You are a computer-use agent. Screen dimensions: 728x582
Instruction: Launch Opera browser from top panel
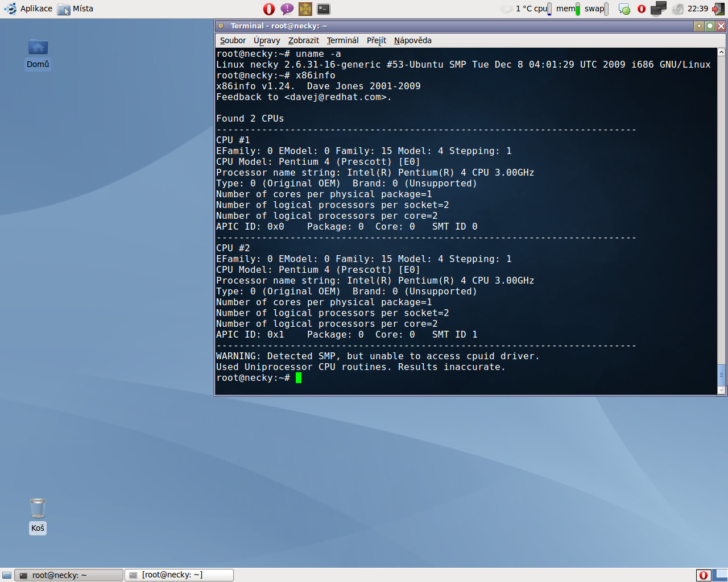click(x=269, y=9)
